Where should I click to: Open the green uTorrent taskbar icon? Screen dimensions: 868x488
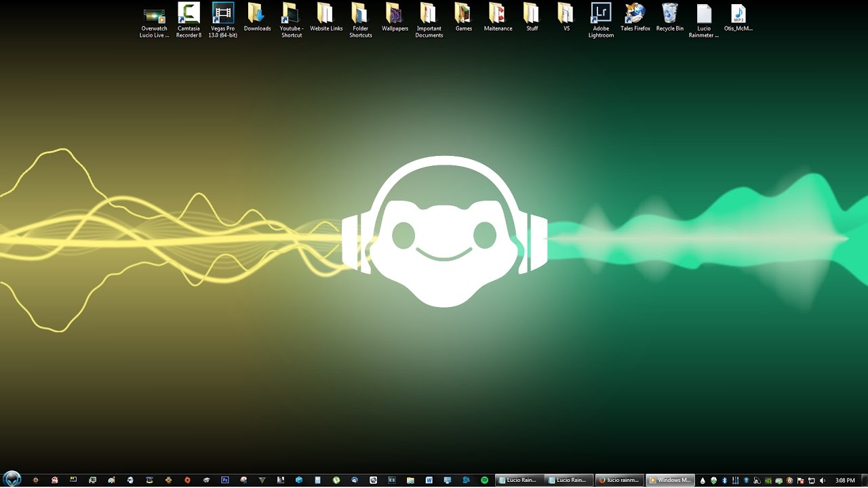pyautogui.click(x=336, y=480)
